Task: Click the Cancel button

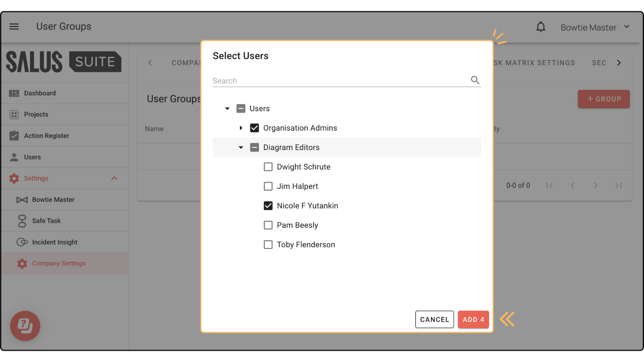Action: click(434, 319)
